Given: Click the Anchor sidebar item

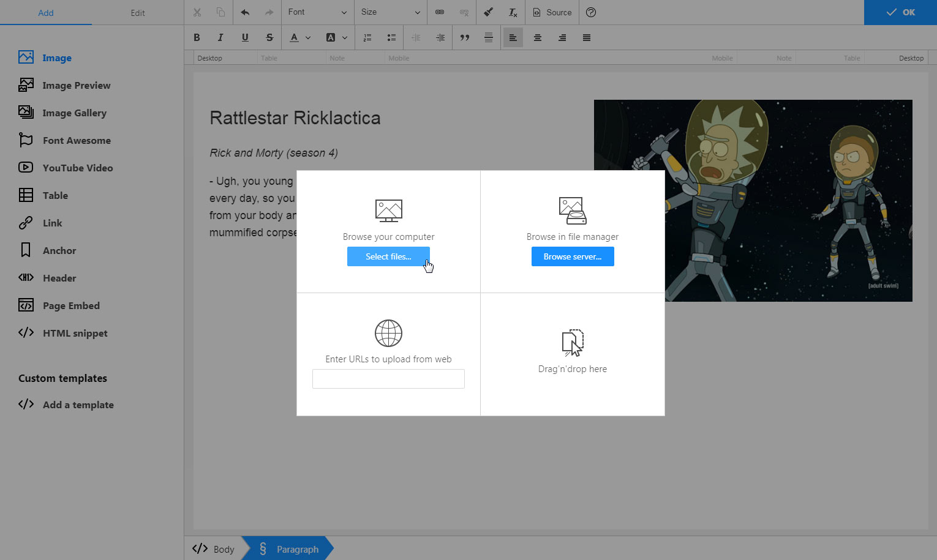Looking at the screenshot, I should tap(47, 250).
